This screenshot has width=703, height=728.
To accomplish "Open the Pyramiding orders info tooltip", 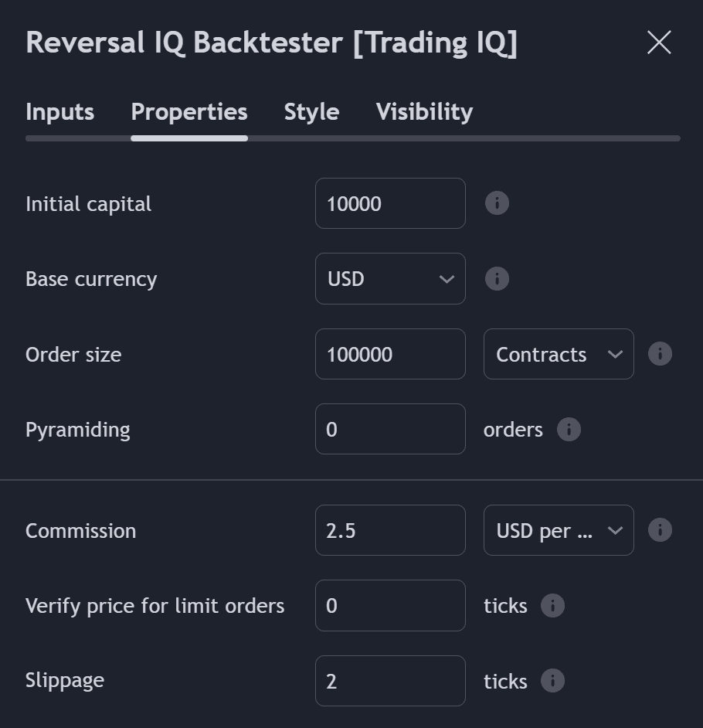I will (x=569, y=429).
